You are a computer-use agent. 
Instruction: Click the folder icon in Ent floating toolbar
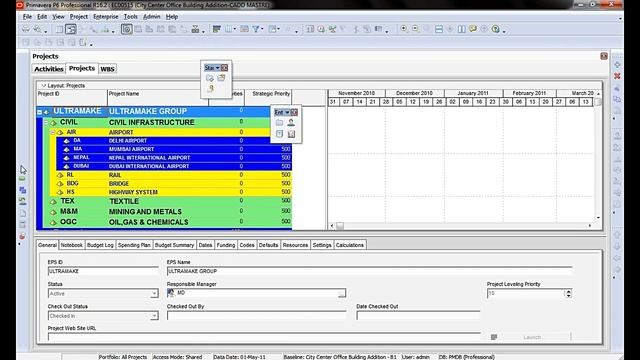click(x=279, y=122)
